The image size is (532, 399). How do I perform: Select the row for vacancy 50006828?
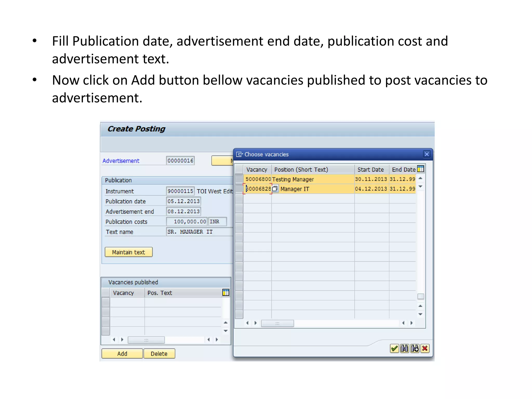(239, 189)
